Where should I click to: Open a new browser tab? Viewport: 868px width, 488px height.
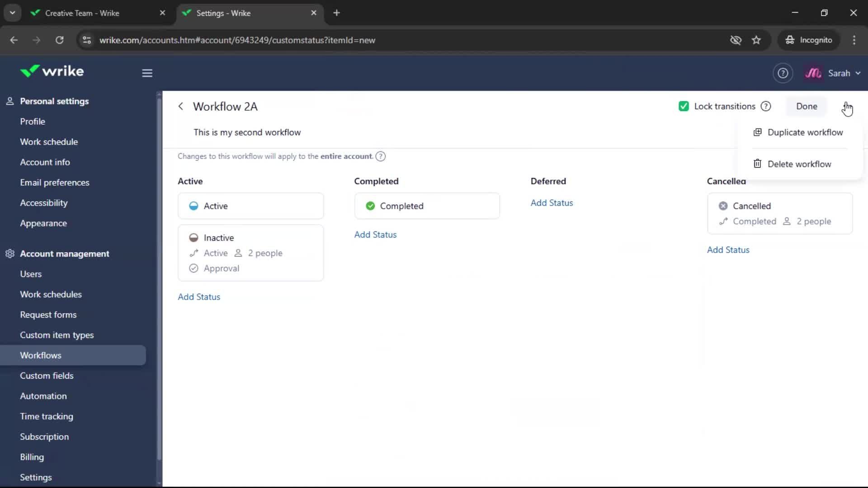pos(336,13)
